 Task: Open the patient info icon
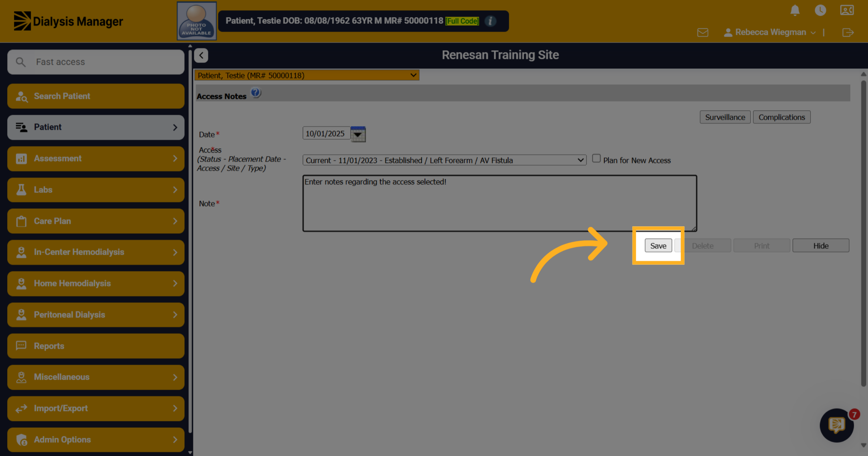tap(490, 21)
